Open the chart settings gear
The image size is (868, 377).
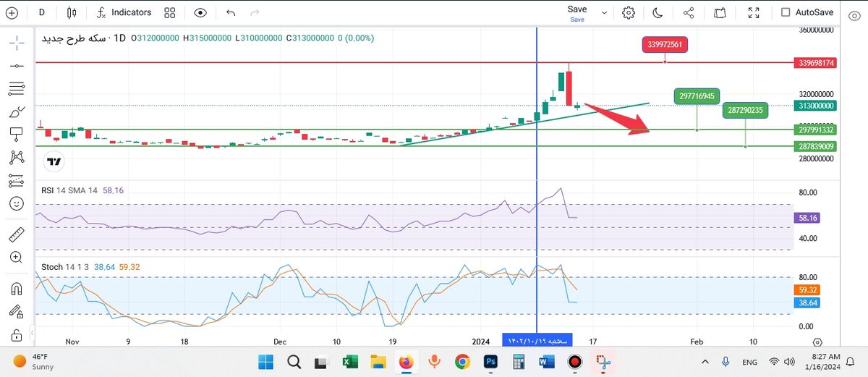[x=628, y=12]
